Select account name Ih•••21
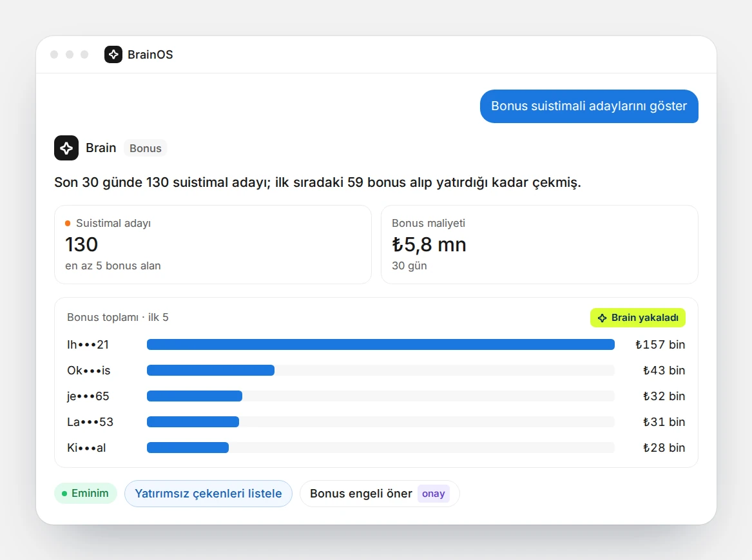752x560 pixels. click(x=88, y=345)
